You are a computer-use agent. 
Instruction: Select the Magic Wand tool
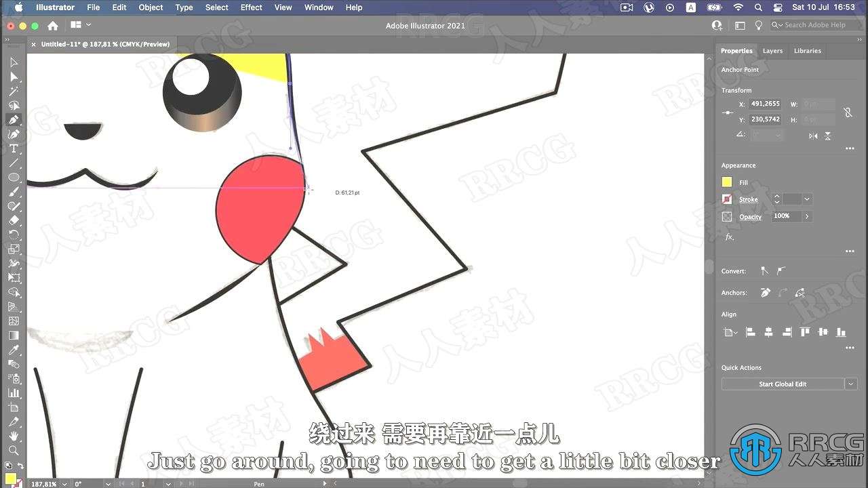(14, 91)
